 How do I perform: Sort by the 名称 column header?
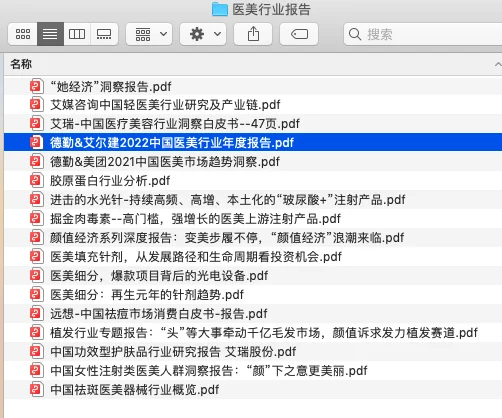click(x=21, y=64)
